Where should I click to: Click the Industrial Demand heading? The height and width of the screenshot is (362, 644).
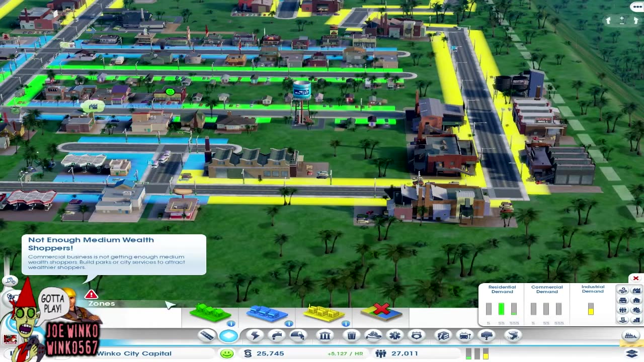click(593, 289)
